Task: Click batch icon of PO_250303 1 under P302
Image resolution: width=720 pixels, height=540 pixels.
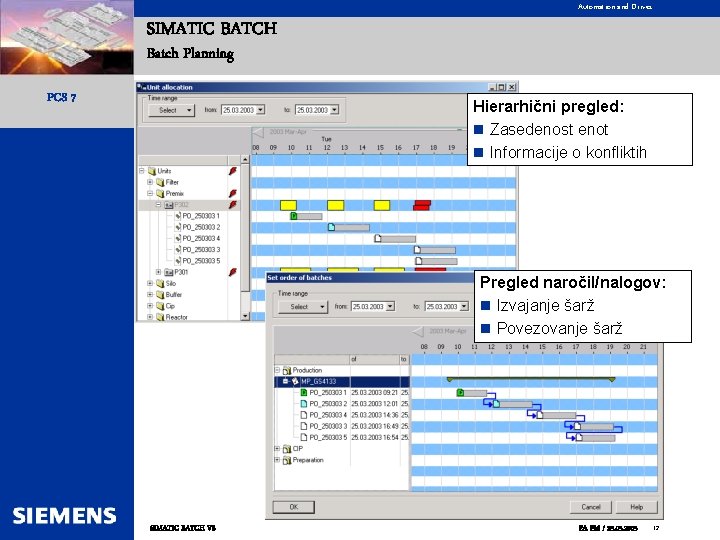Action: (x=178, y=216)
